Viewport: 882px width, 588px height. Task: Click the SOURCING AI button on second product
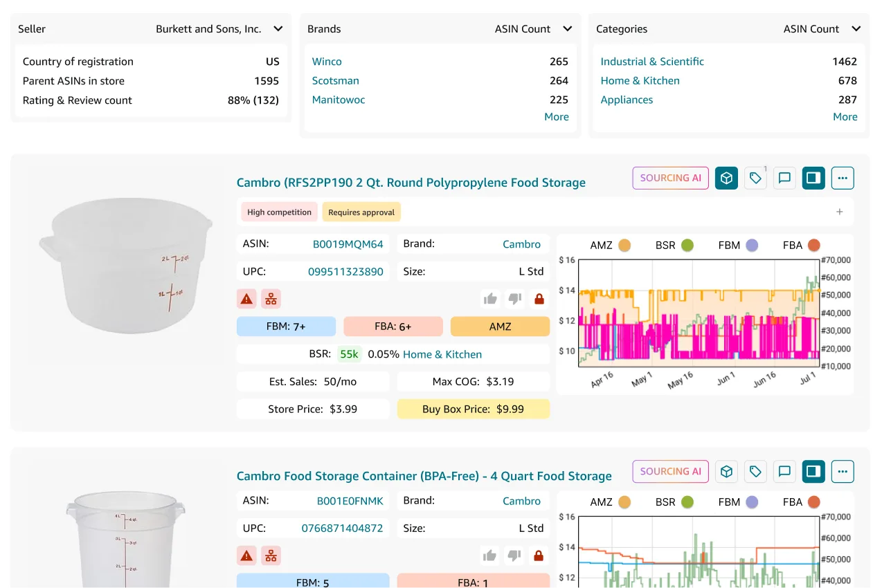670,471
